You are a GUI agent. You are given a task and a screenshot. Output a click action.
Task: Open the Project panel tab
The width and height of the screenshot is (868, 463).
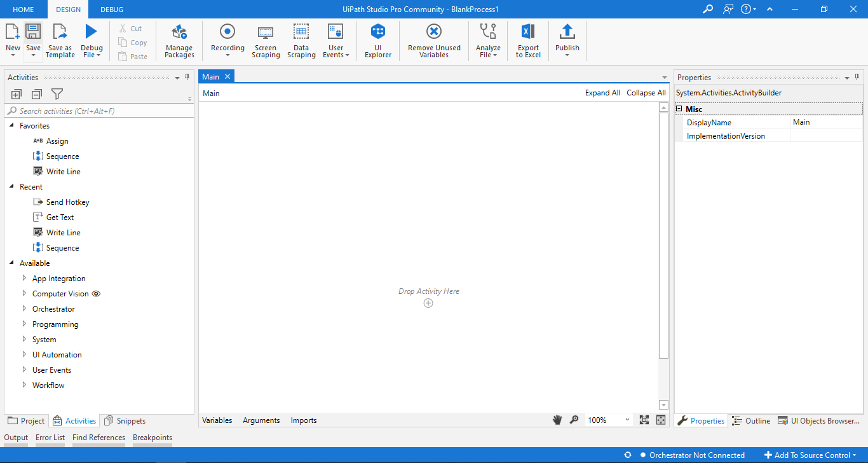(x=27, y=420)
